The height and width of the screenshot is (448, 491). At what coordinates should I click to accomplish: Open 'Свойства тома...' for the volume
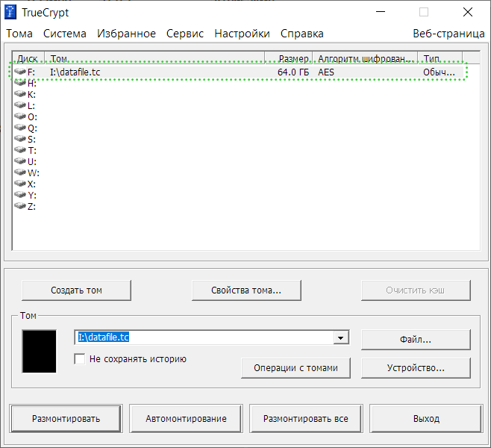pyautogui.click(x=245, y=290)
